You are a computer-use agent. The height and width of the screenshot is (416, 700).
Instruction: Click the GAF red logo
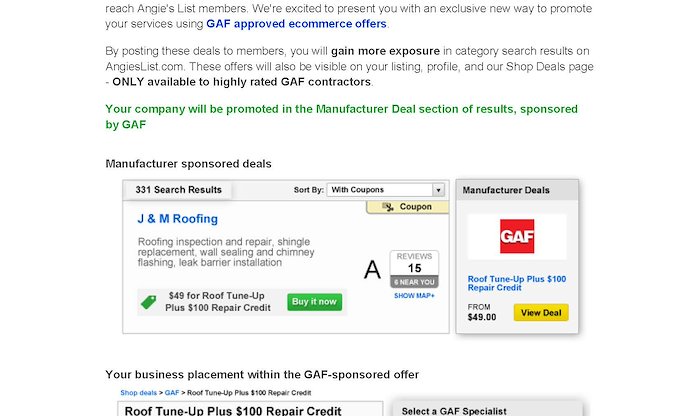(517, 236)
